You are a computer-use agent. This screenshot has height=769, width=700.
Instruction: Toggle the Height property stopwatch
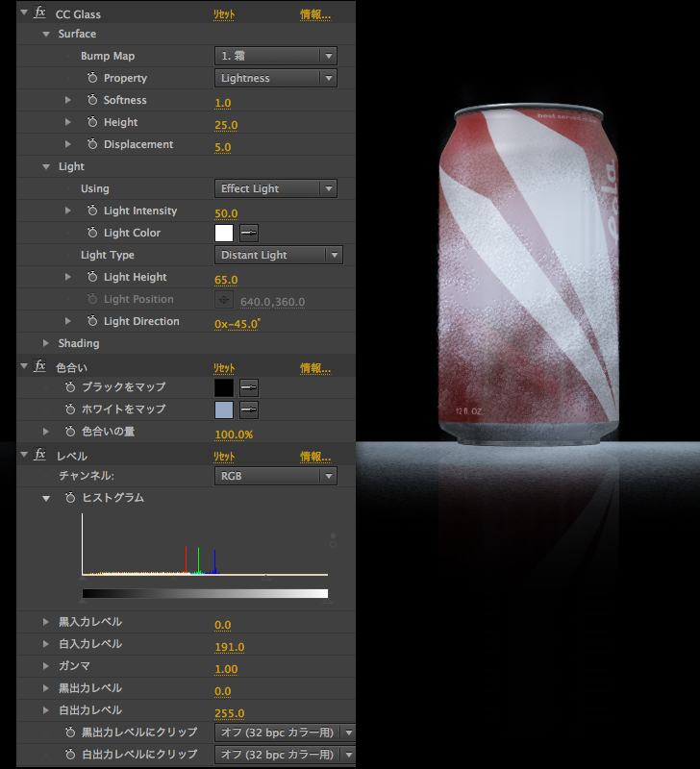point(92,122)
